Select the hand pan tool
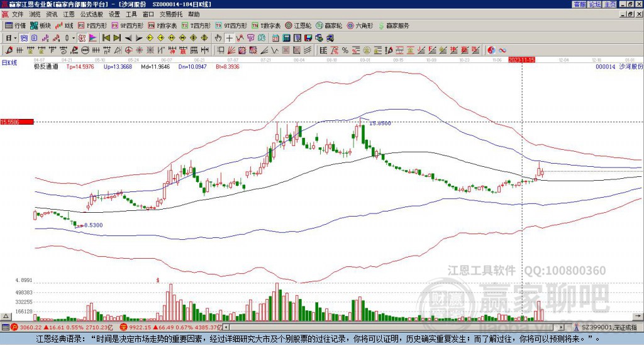 (218, 38)
